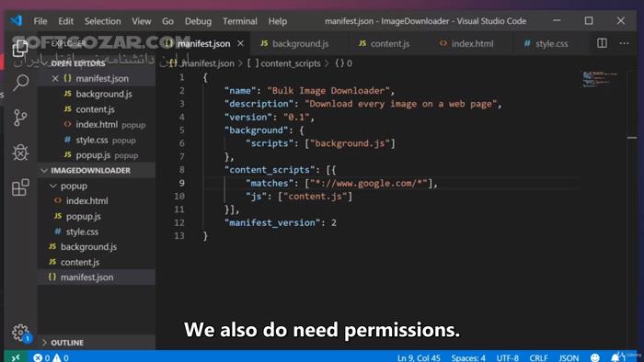Change encoding via UTF-8
Viewport: 644px width, 362px height.
point(508,357)
